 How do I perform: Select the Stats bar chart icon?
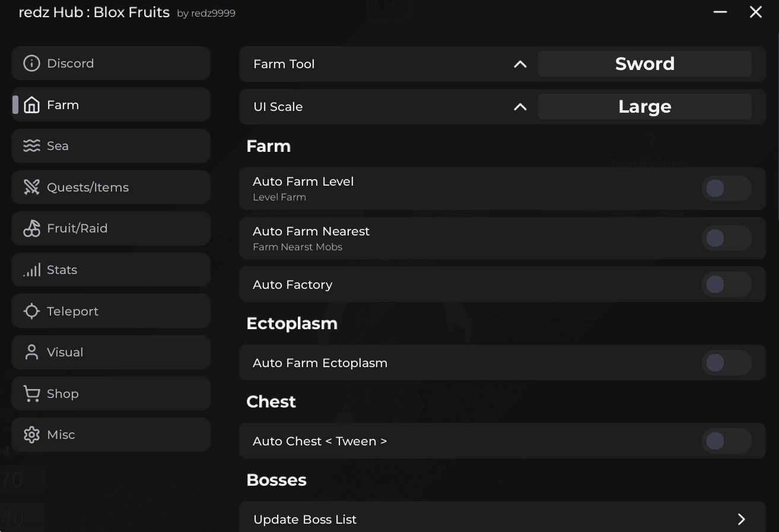[31, 269]
